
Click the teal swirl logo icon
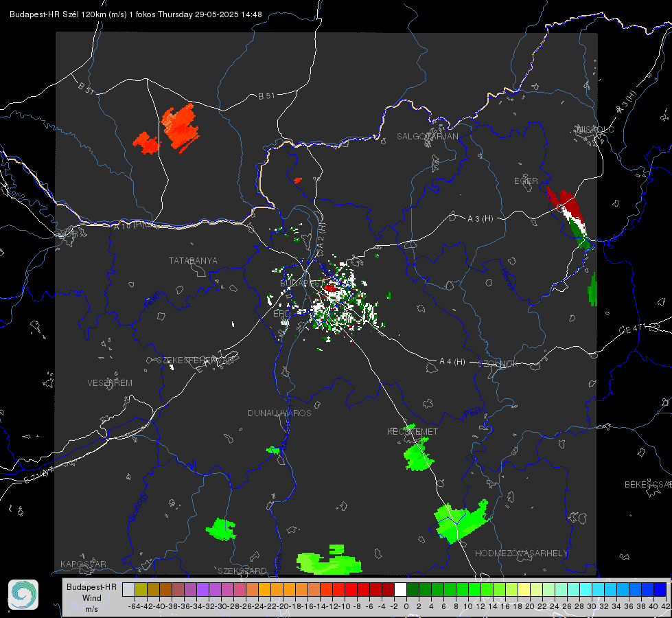click(x=23, y=595)
